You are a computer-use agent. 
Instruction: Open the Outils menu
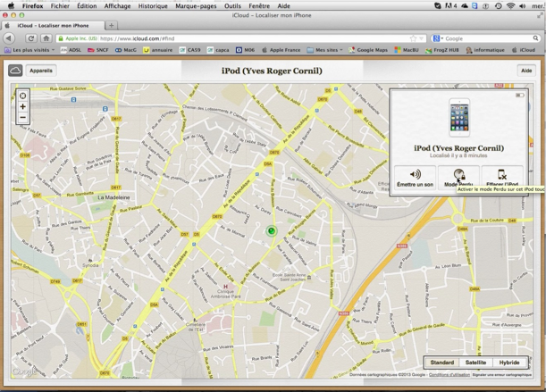pyautogui.click(x=232, y=6)
